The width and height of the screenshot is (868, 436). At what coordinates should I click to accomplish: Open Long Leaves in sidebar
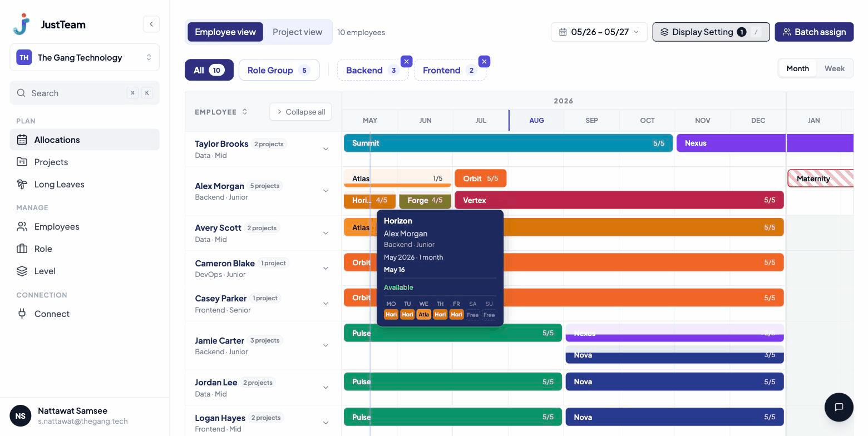click(85, 184)
